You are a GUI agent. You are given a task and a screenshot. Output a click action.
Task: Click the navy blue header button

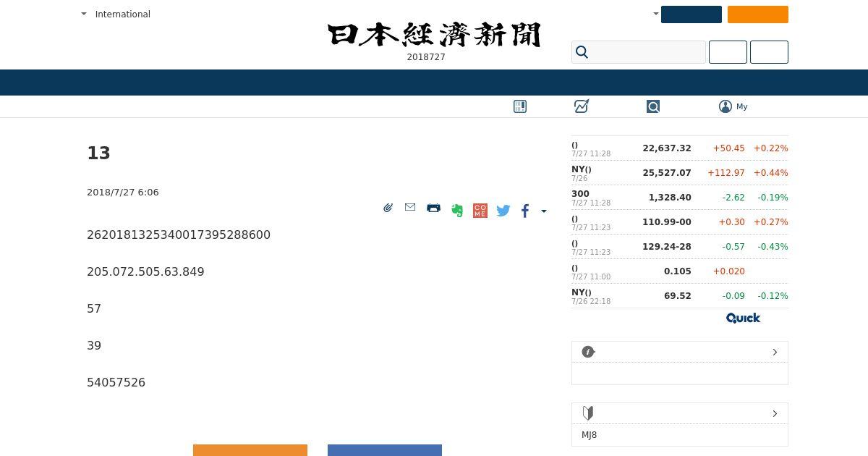[692, 14]
